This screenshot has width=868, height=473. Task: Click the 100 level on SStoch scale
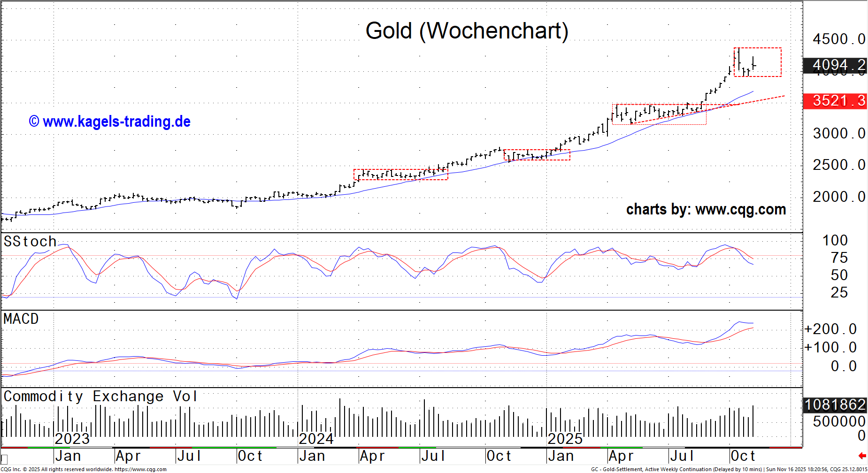coord(835,240)
